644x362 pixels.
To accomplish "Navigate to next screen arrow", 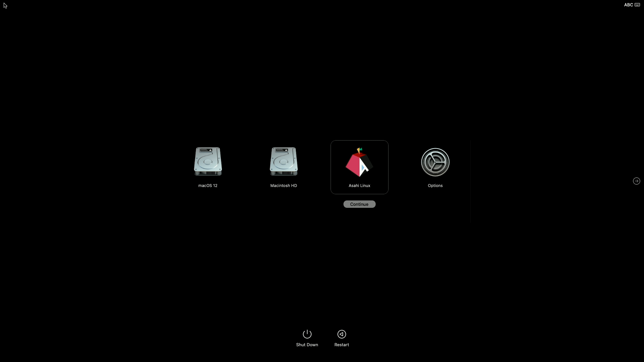I will point(637,181).
